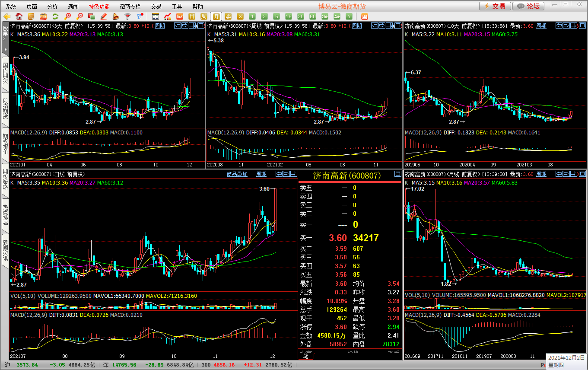Click the 交易 button at top right
Screen dimensions: 588x370
click(494, 6)
